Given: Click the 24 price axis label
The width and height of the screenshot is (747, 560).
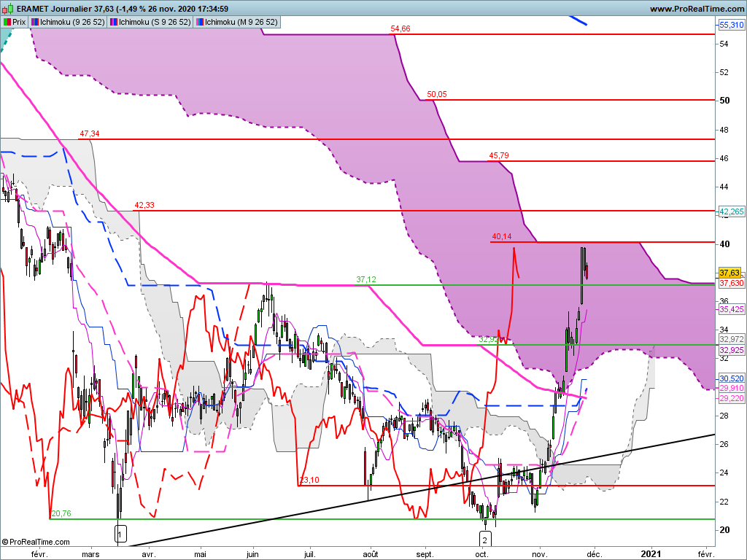Looking at the screenshot, I should click(724, 472).
